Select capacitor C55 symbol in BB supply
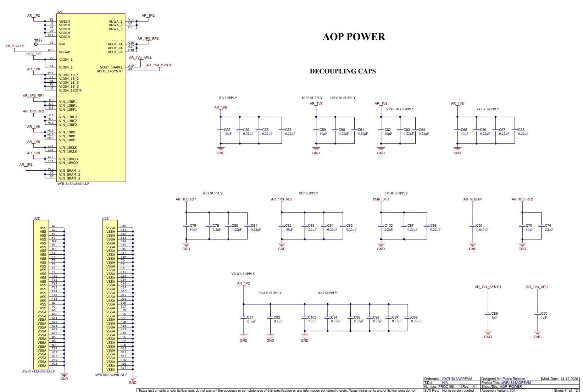The height and width of the screenshot is (392, 583). tap(221, 130)
